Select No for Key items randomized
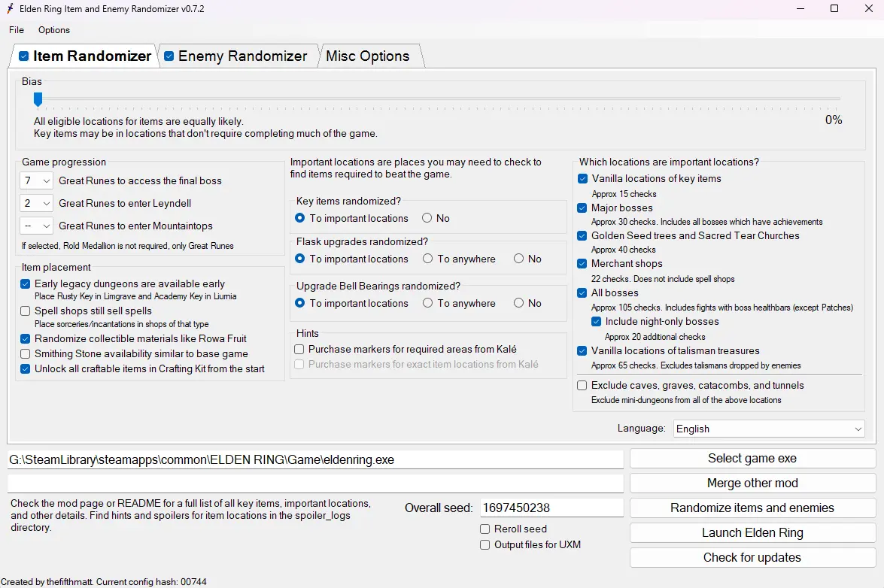This screenshot has width=884, height=588. (x=427, y=218)
